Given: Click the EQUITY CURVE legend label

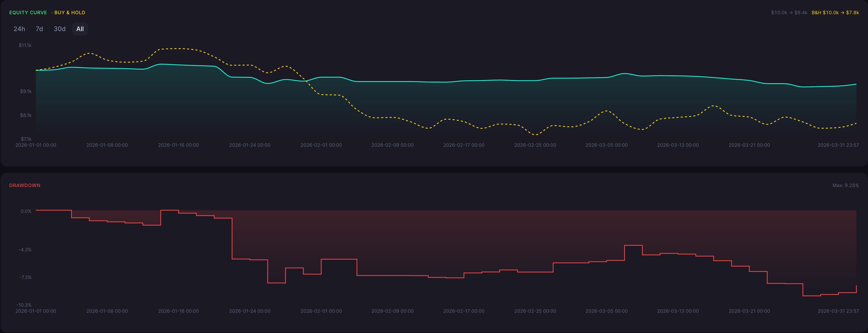Looking at the screenshot, I should pos(28,12).
